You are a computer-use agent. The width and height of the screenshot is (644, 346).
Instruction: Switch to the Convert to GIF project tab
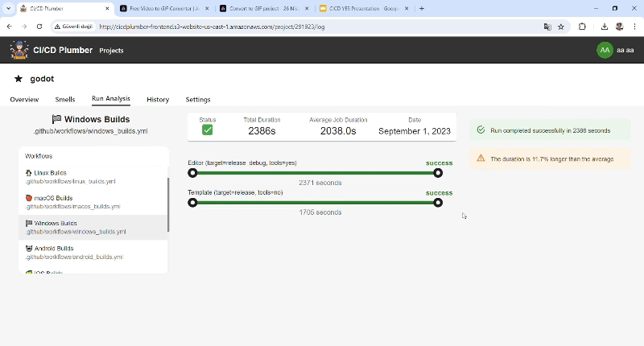(x=264, y=8)
